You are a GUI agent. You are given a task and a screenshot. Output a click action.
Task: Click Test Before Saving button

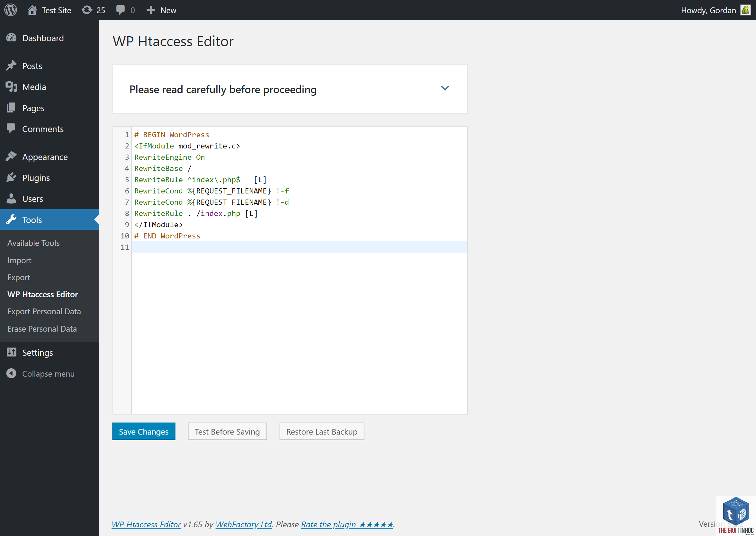click(227, 431)
